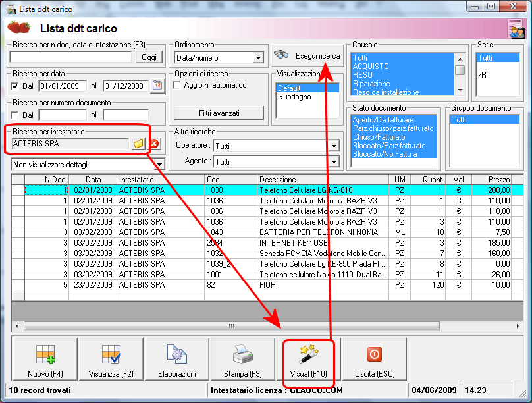Viewport: 532px width, 403px height.
Task: Click the Nuovo (F4) button
Action: click(45, 360)
